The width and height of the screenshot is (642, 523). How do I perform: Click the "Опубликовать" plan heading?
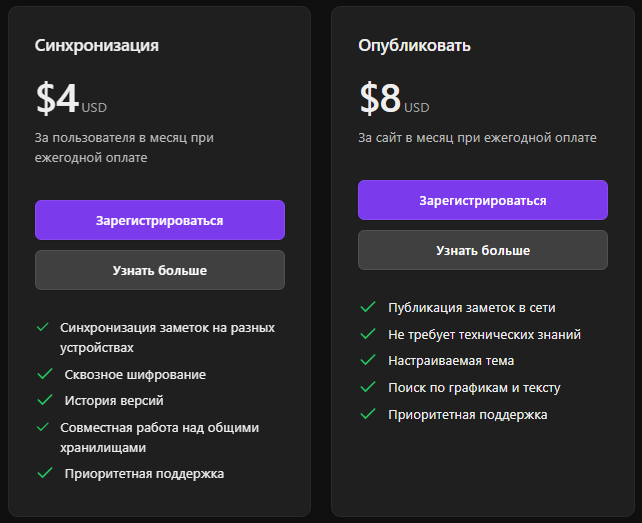(414, 45)
